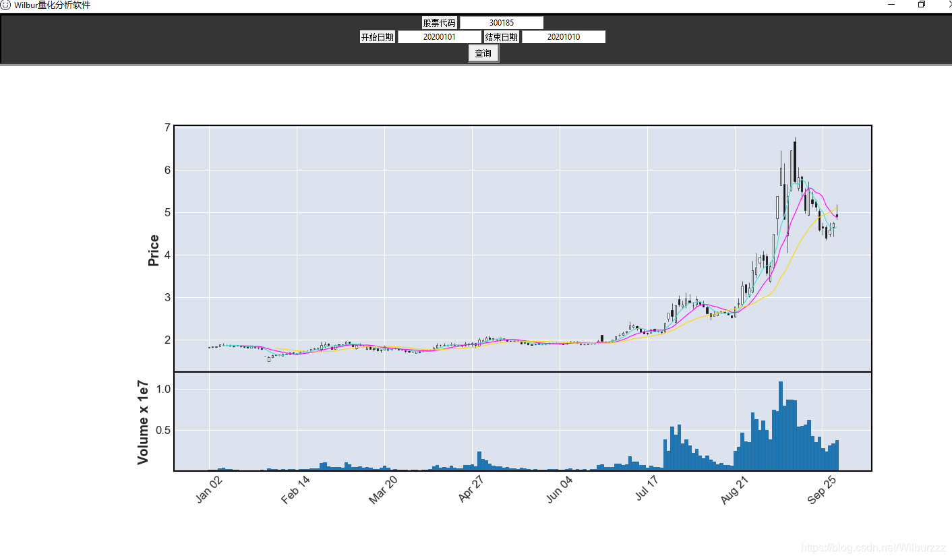Select the start date field 20200101

[x=440, y=37]
